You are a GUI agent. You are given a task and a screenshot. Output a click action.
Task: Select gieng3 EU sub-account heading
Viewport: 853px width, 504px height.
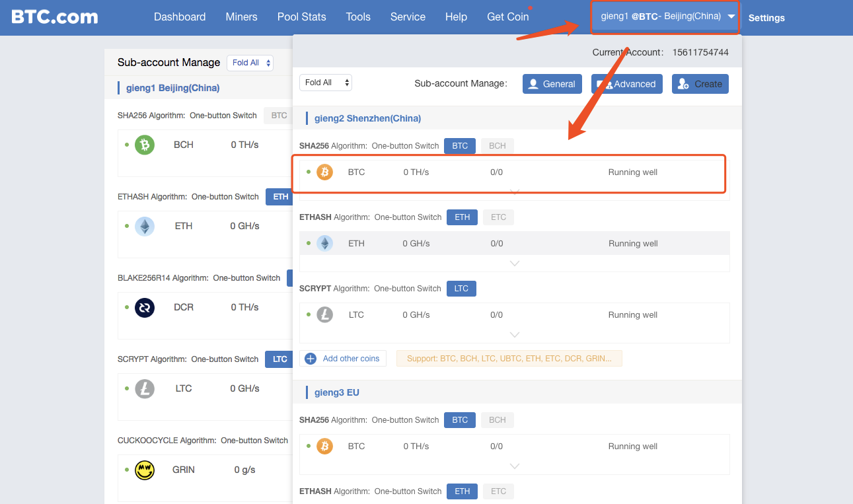pyautogui.click(x=336, y=392)
